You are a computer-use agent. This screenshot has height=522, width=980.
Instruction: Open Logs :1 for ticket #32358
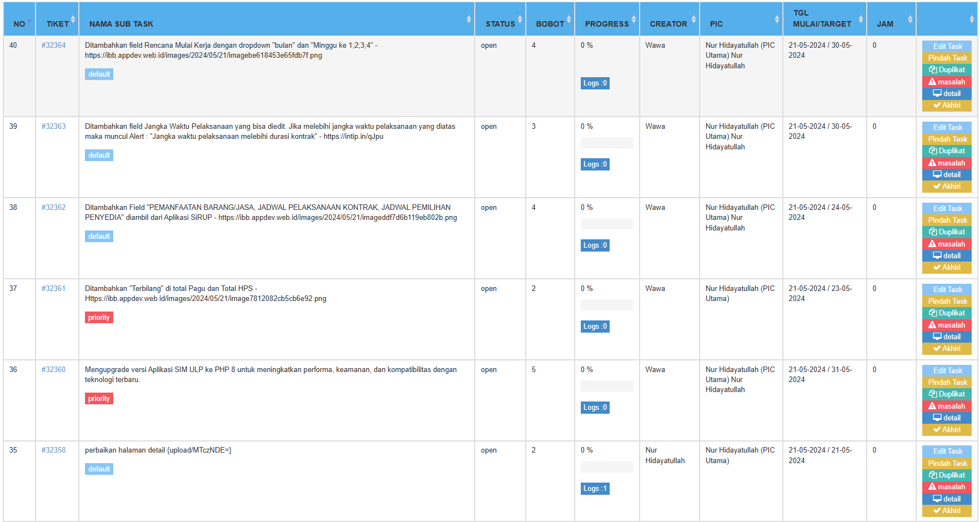pyautogui.click(x=595, y=489)
